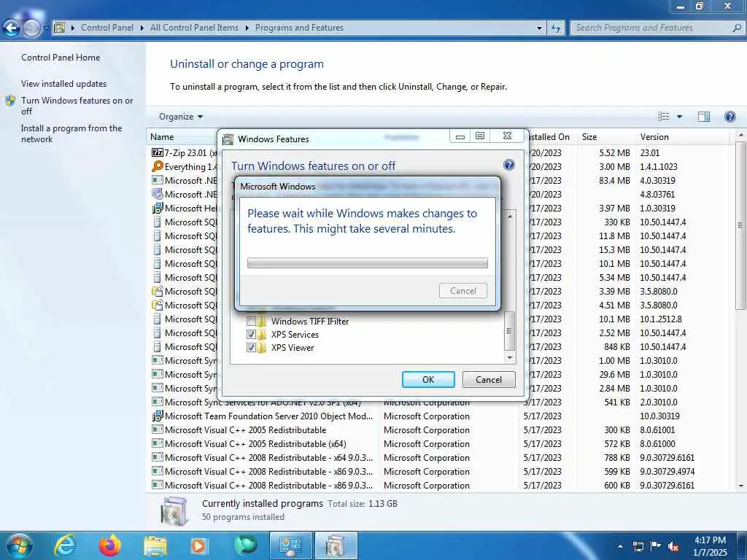
Task: Open the Start menu orb
Action: pos(20,545)
